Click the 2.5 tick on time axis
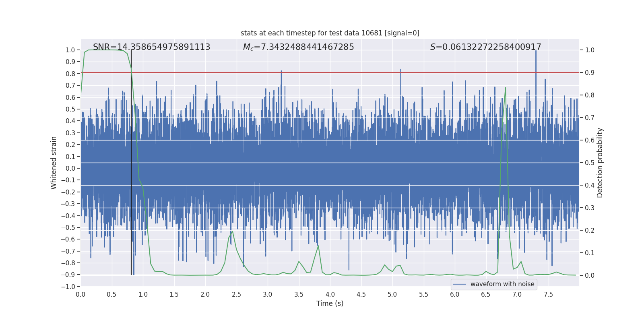 coord(236,294)
